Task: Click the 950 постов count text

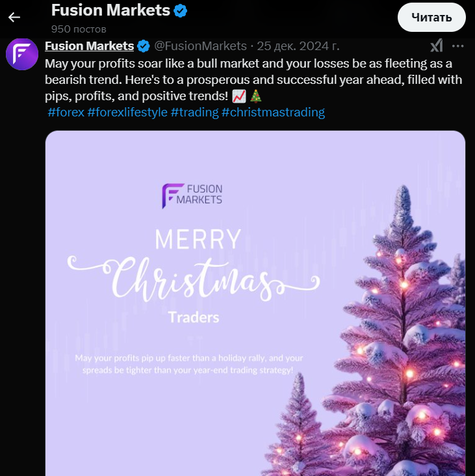Action: 79,29
